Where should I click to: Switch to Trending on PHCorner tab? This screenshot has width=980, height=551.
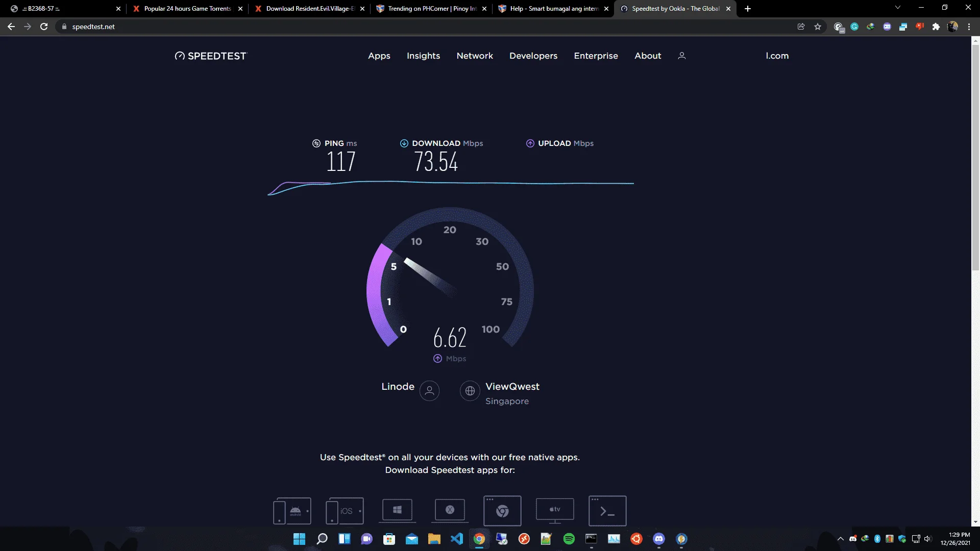pos(432,9)
